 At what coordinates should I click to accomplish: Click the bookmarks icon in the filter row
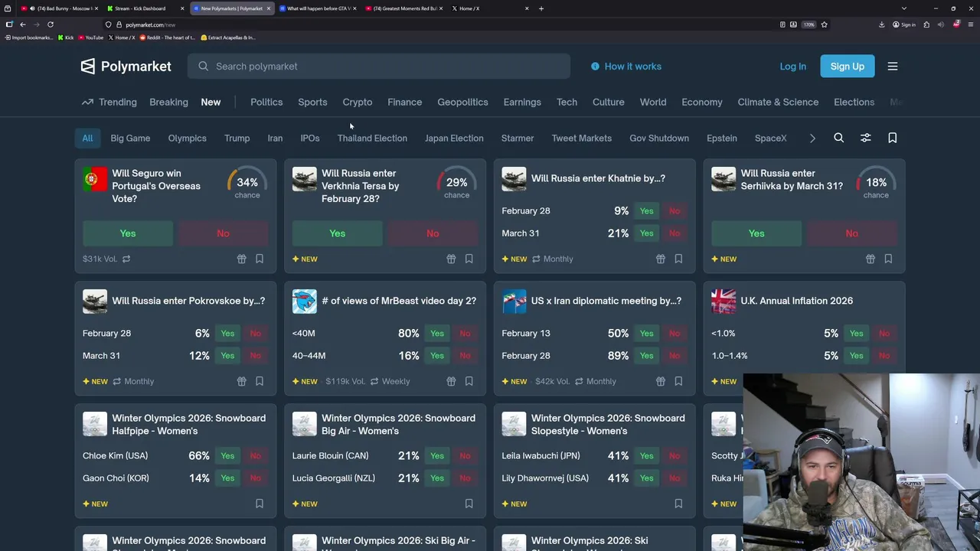click(892, 138)
